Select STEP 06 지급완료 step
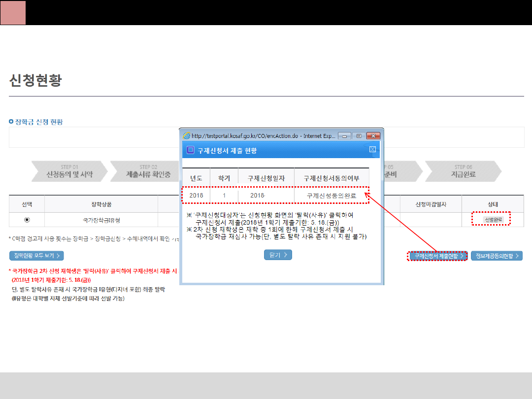 463,171
